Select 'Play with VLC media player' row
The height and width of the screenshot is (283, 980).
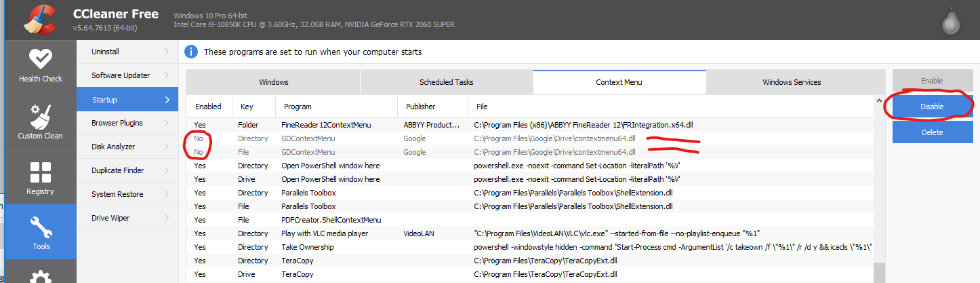point(530,233)
